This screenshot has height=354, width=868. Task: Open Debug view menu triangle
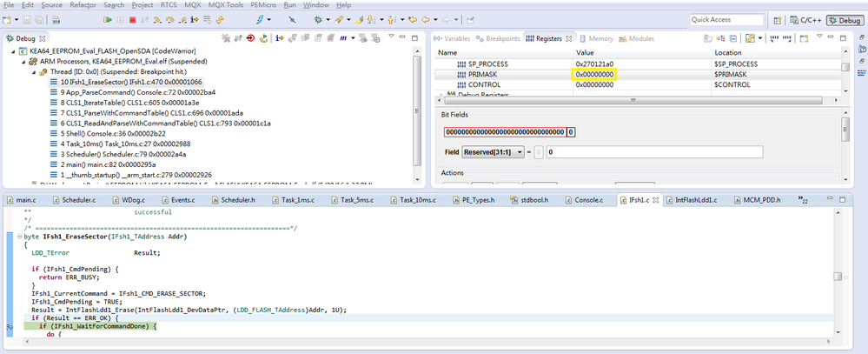tap(391, 37)
